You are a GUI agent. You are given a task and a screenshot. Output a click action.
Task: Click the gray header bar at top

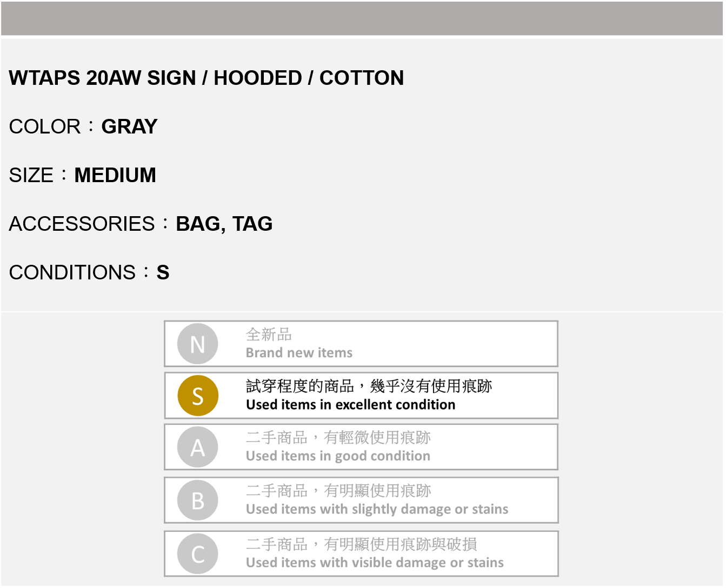362,18
